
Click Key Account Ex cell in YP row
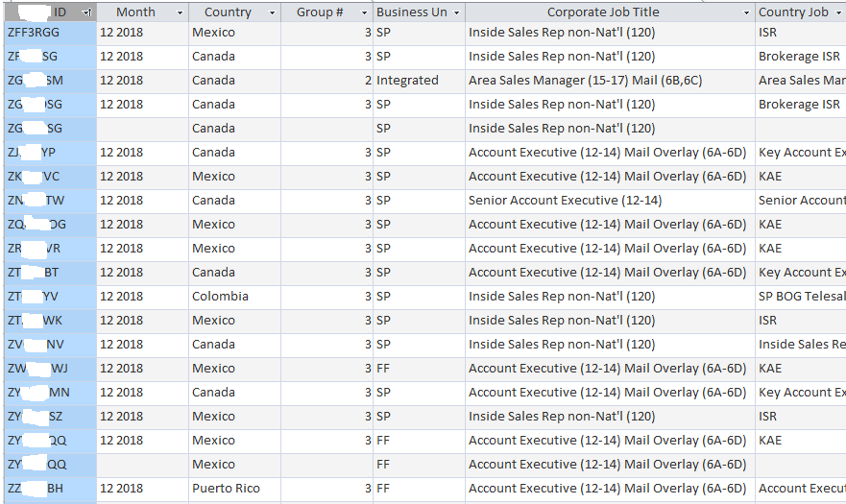point(801,153)
